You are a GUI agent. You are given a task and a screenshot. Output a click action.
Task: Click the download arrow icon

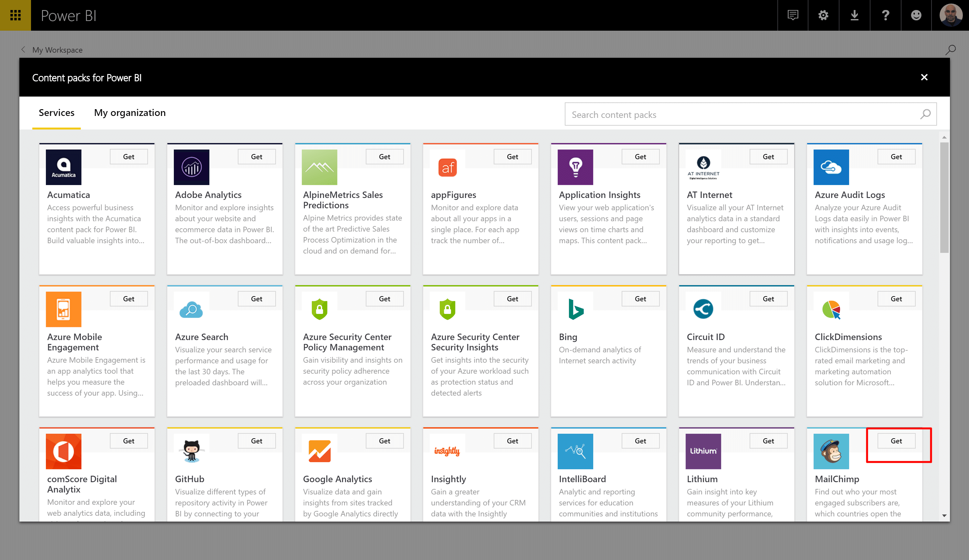click(x=854, y=16)
